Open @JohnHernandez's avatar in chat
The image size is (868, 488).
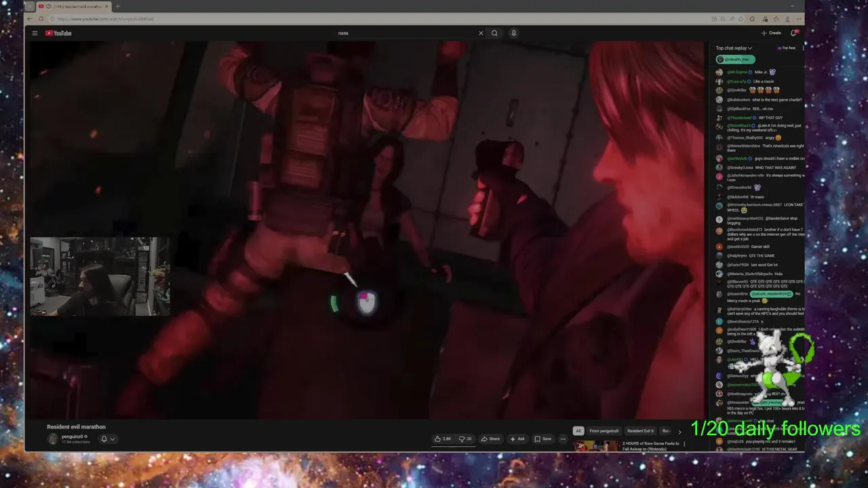click(719, 176)
